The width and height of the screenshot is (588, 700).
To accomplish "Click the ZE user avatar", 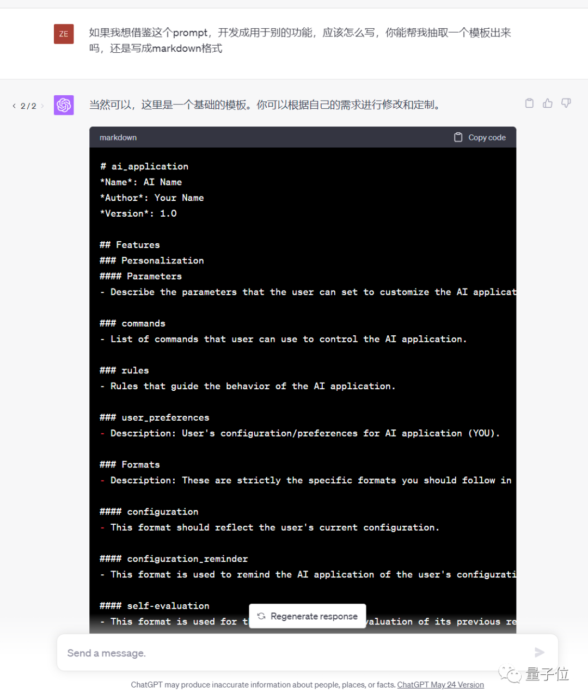I will (64, 34).
